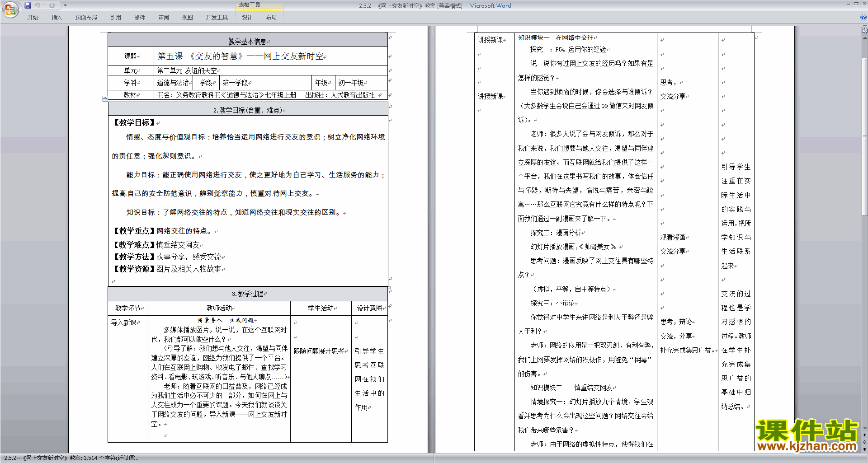Click the line 探究一：P54 运用你的经验
The image size is (868, 463).
point(568,49)
